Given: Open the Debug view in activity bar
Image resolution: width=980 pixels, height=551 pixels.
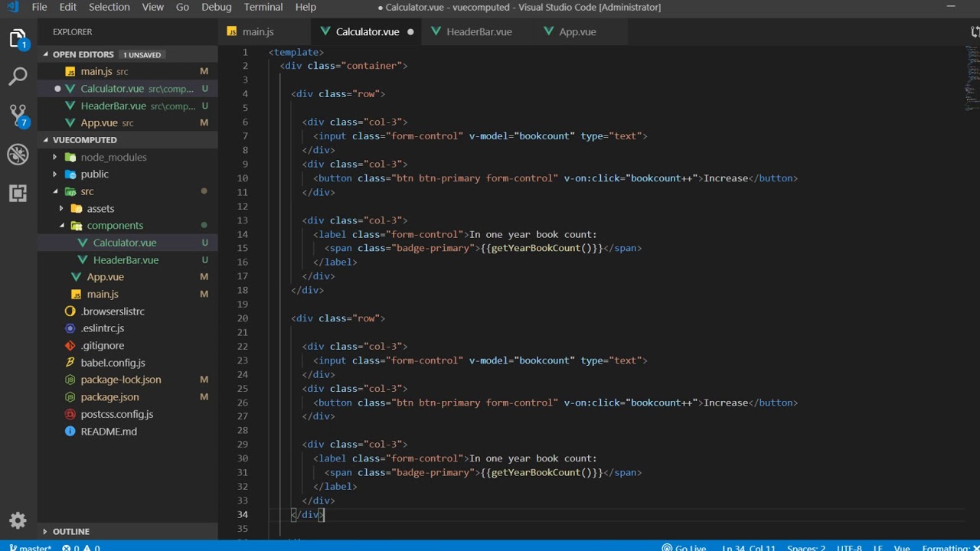Looking at the screenshot, I should pos(18,154).
